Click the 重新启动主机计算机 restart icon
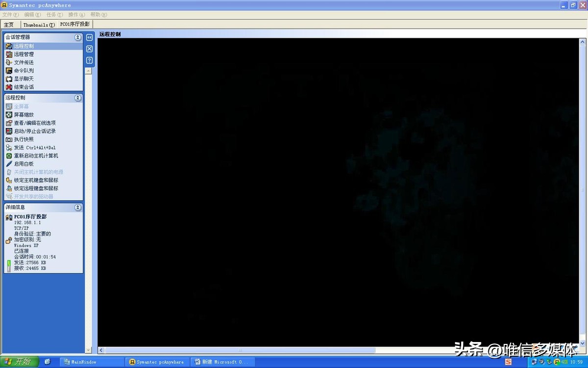588x368 pixels. (x=9, y=156)
